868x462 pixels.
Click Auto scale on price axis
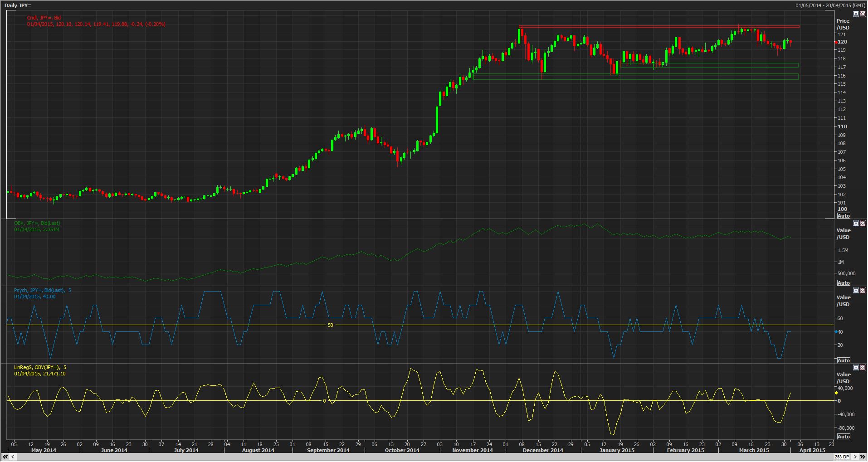point(844,216)
